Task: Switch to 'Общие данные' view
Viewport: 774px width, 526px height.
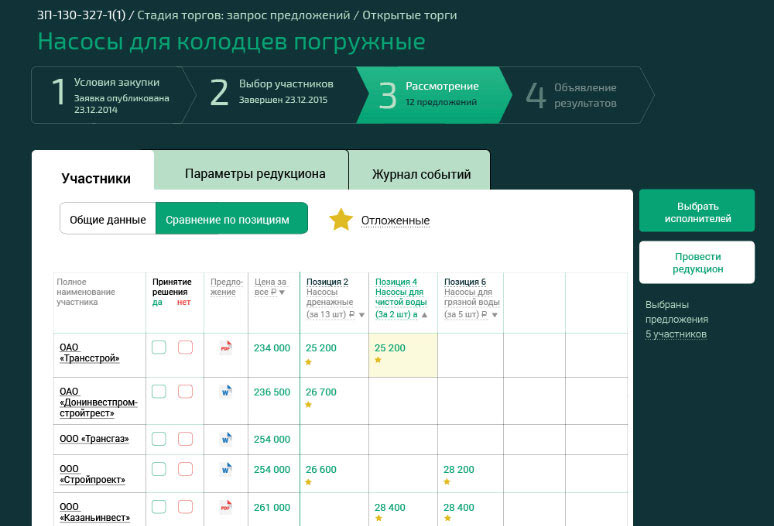Action: pyautogui.click(x=108, y=220)
